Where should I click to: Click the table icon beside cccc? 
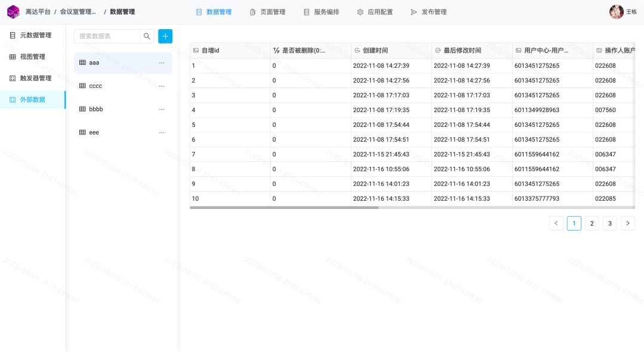(82, 86)
